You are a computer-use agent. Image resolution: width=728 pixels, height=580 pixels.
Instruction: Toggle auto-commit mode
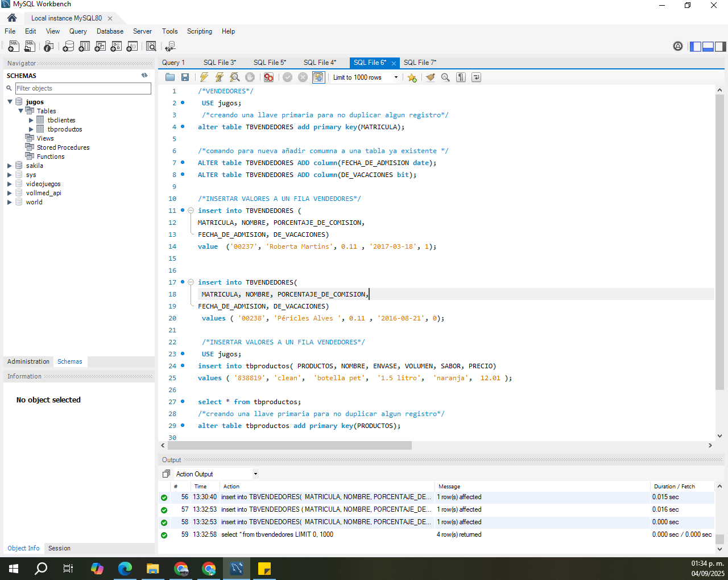(x=318, y=77)
